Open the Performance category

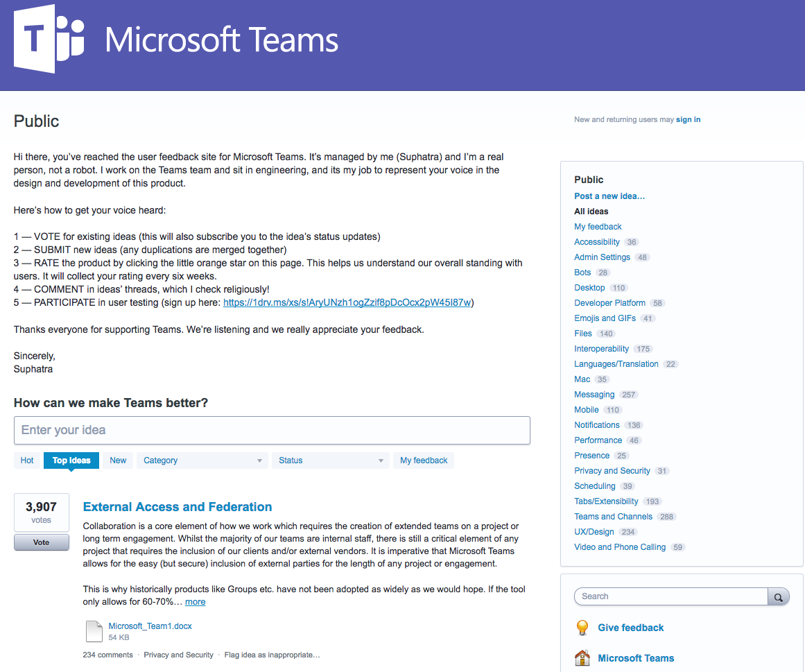598,440
